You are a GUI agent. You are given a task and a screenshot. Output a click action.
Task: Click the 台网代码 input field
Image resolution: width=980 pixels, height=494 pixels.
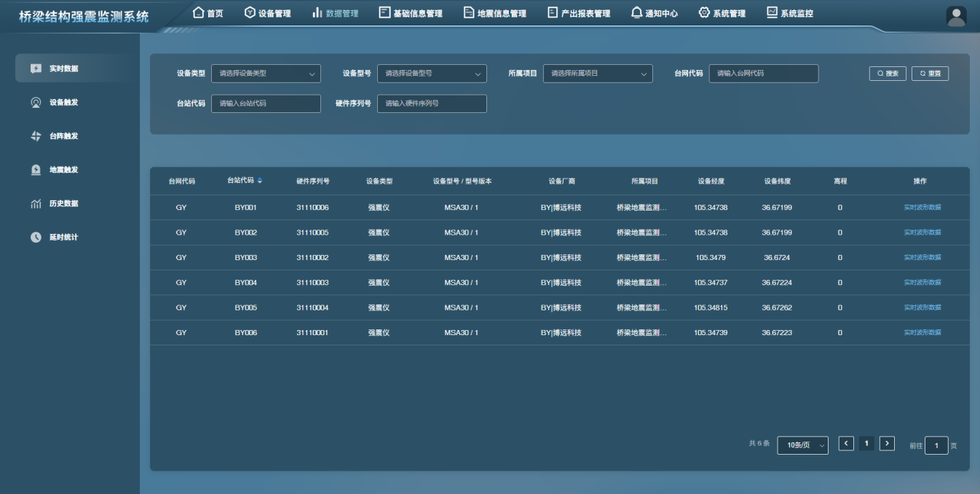click(x=763, y=74)
